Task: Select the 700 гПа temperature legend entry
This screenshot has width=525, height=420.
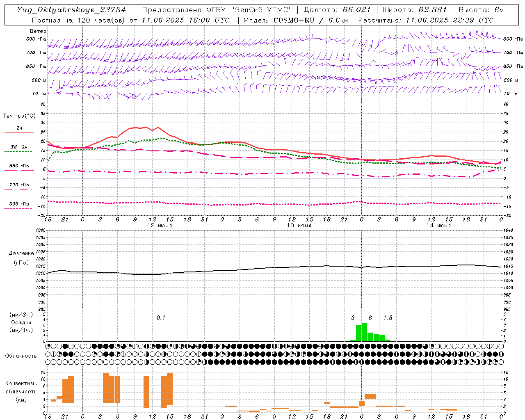Action: 19,185
